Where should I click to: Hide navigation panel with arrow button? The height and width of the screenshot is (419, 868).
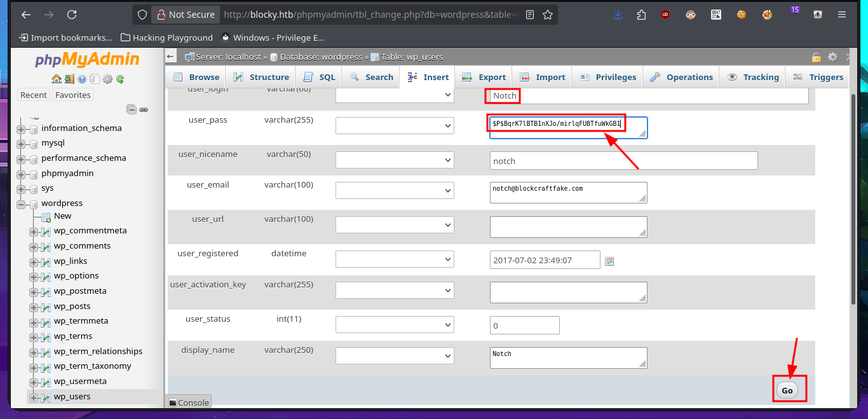coord(170,57)
